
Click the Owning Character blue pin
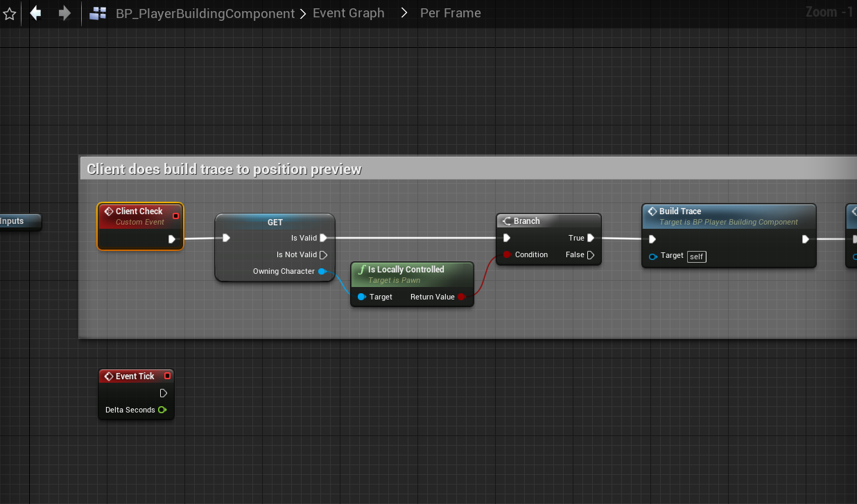[x=322, y=271]
